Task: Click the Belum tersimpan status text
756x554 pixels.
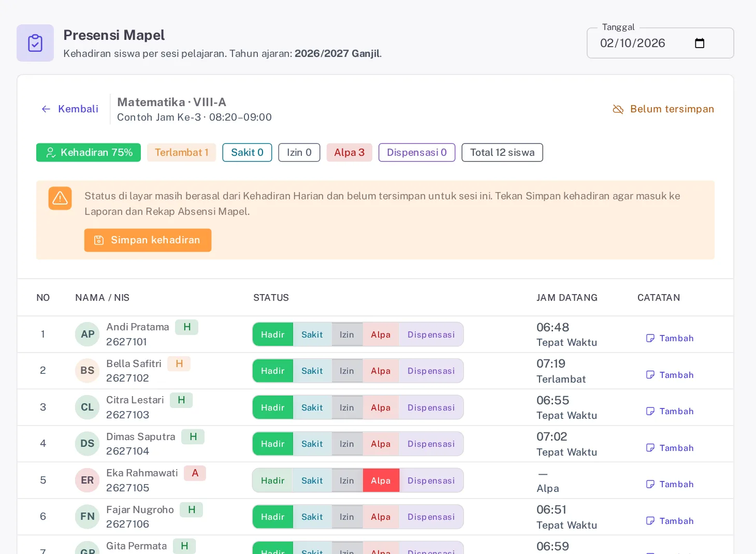Action: pos(672,109)
